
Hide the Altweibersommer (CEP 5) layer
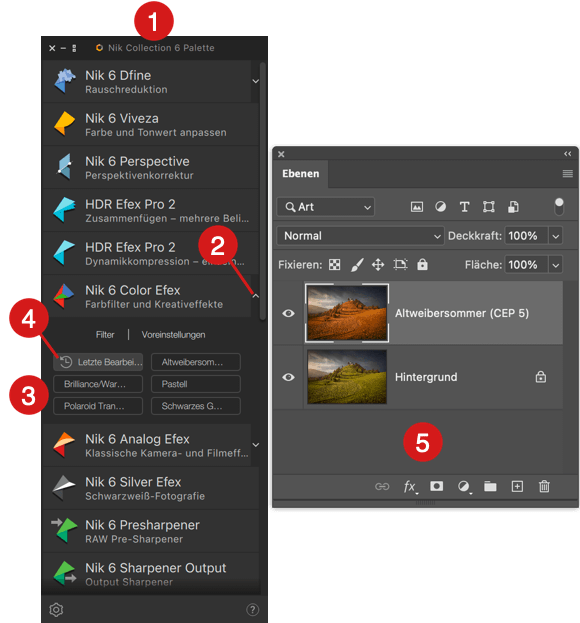click(x=288, y=313)
